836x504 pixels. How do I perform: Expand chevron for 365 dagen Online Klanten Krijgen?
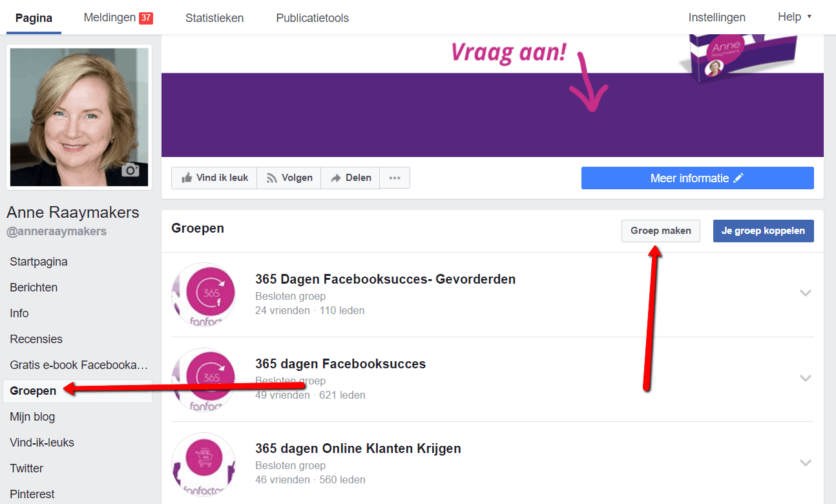[805, 463]
